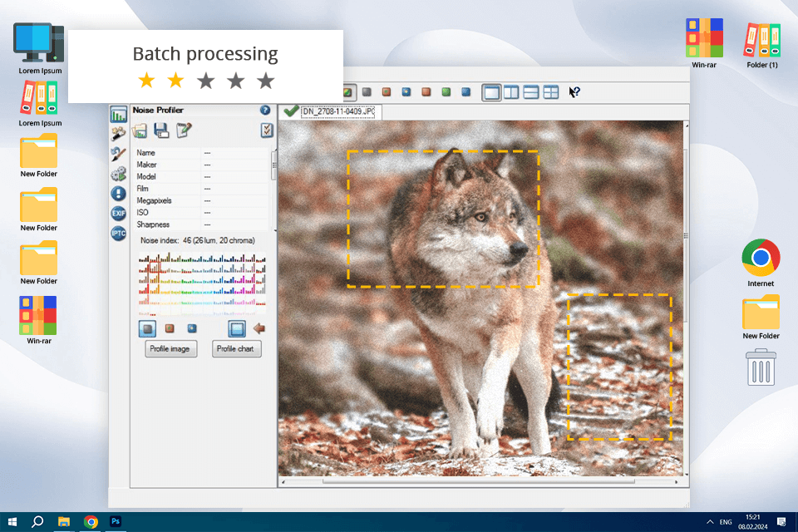Click the wolf photo preview
This screenshot has height=532, width=798.
(x=480, y=298)
